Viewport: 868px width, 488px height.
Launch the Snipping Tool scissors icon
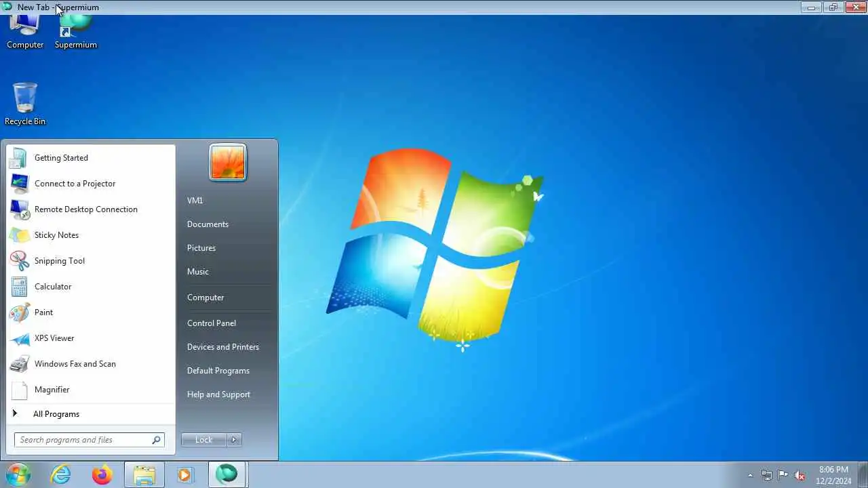[19, 261]
